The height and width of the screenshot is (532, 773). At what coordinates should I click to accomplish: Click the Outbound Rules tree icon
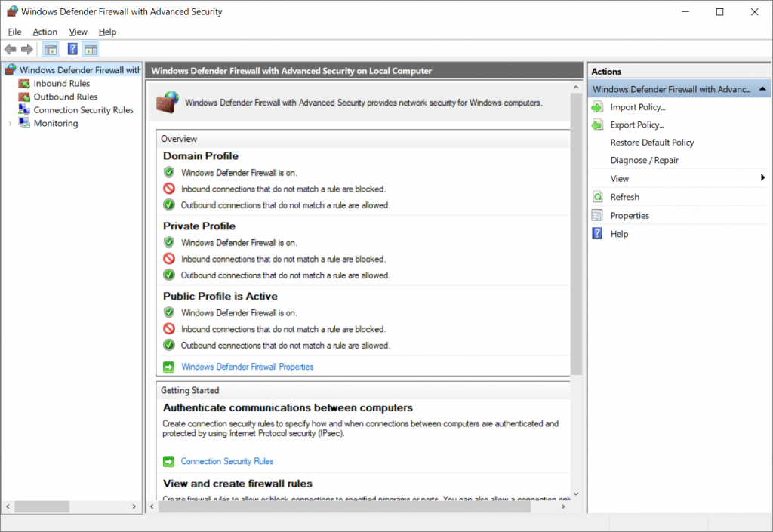24,97
